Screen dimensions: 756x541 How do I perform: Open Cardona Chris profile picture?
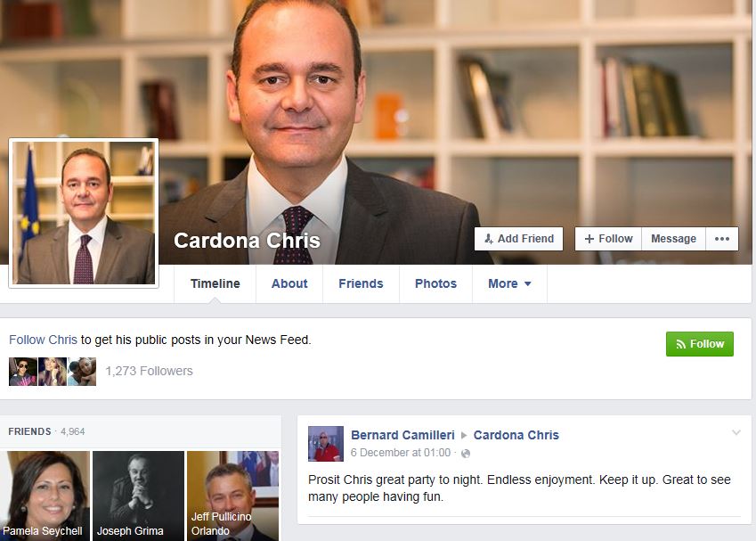tap(84, 213)
